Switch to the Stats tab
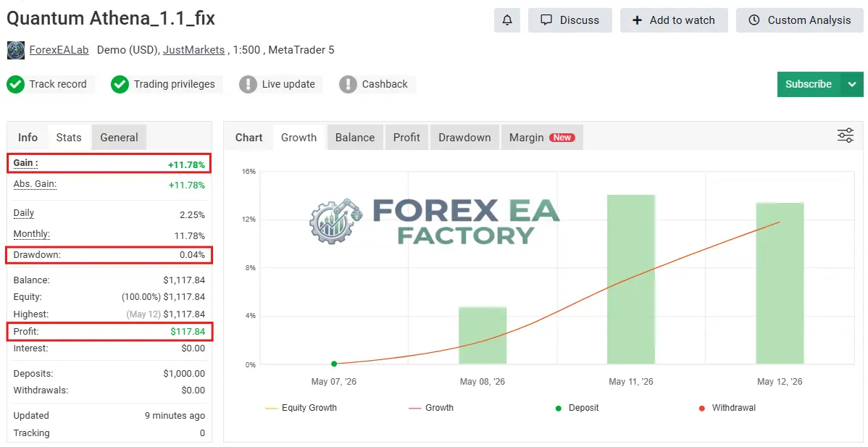 tap(69, 137)
